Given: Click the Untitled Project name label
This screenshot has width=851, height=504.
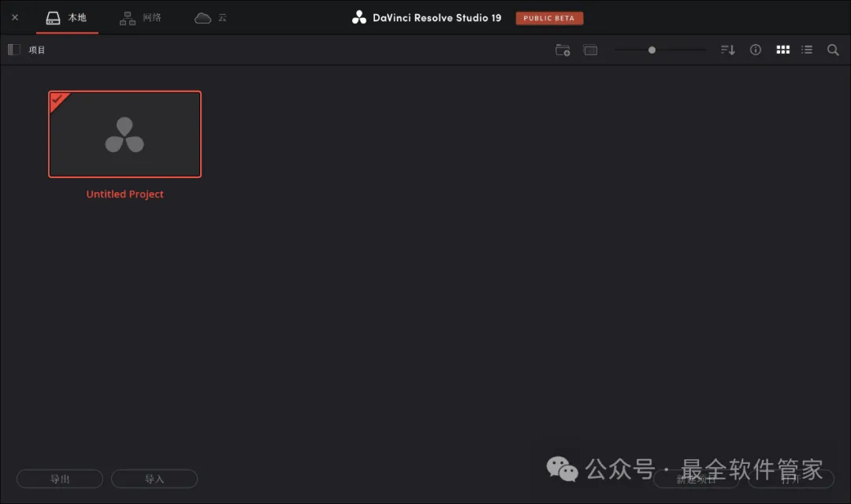Looking at the screenshot, I should 124,195.
